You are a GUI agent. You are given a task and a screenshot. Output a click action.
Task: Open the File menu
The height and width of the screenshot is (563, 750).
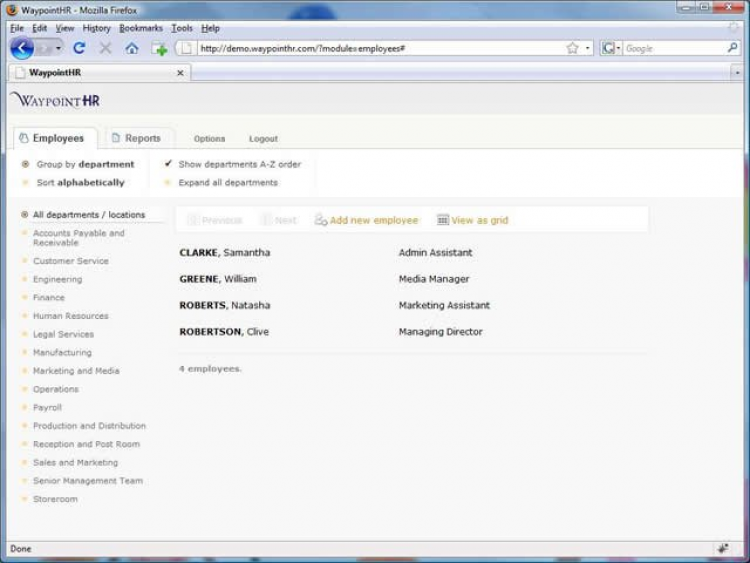tap(17, 28)
